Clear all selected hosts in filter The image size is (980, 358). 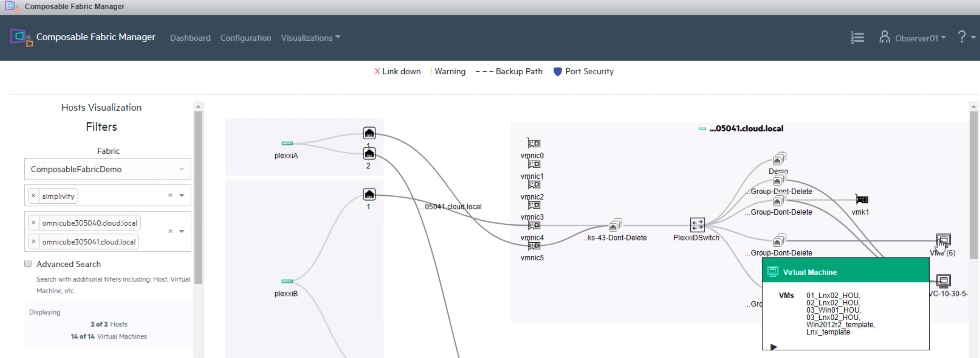pyautogui.click(x=171, y=231)
